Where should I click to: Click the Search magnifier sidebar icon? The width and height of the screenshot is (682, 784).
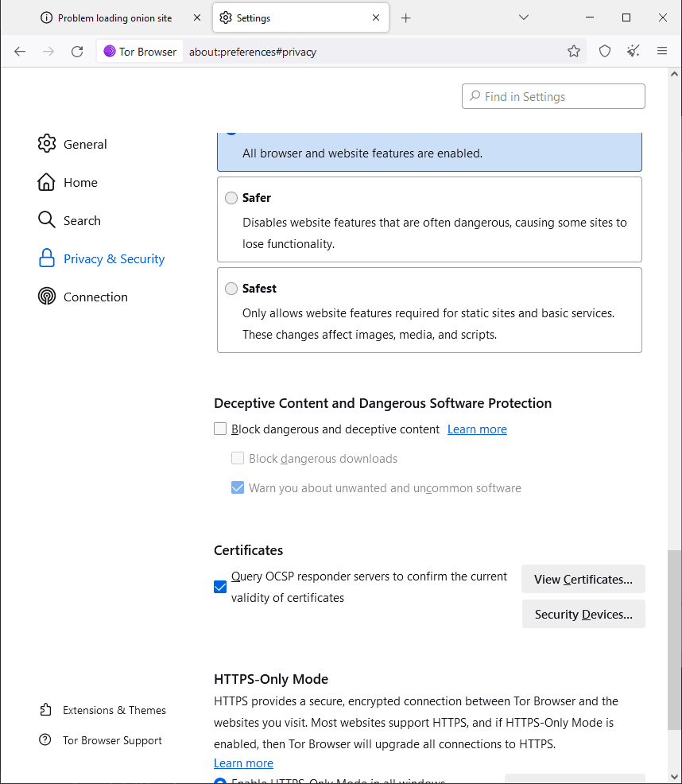46,220
